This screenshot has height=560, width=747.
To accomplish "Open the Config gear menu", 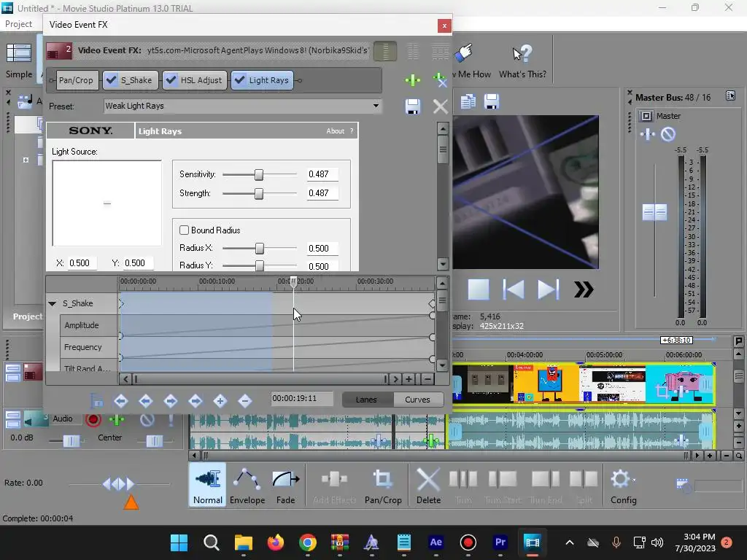I will pos(623,486).
